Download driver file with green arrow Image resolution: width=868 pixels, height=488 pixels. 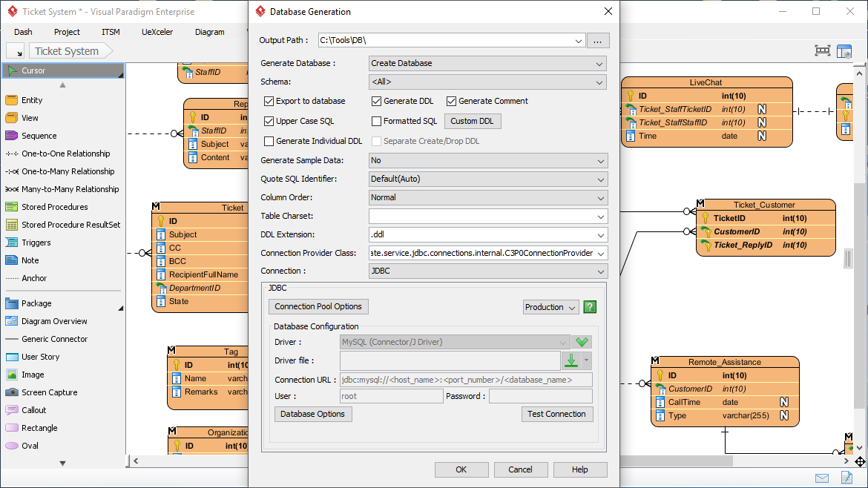tap(571, 360)
